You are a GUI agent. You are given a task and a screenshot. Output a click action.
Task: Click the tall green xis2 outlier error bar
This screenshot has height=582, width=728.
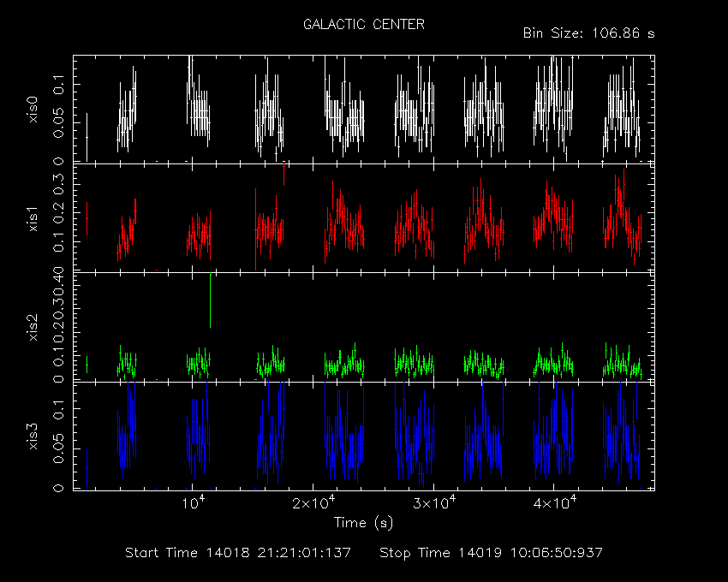point(211,300)
